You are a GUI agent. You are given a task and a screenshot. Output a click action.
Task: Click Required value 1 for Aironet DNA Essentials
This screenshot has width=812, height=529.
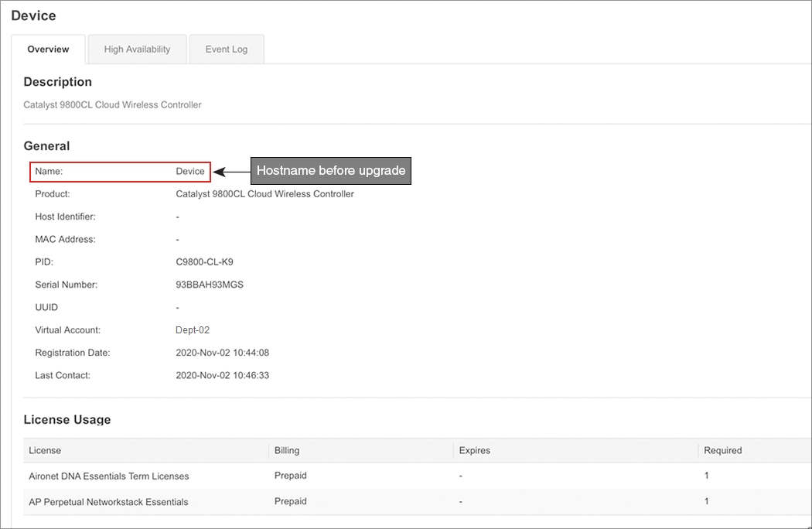pyautogui.click(x=706, y=476)
